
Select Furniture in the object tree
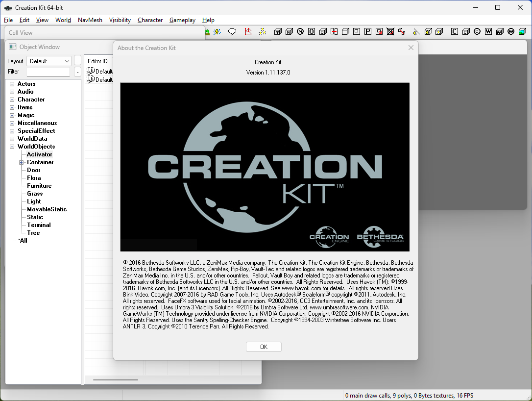(x=39, y=186)
